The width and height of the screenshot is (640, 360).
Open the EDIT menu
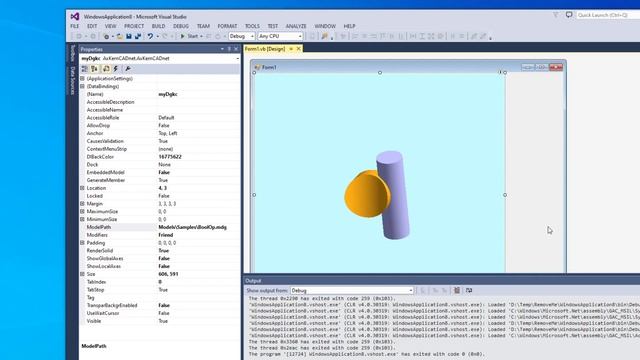pos(92,26)
